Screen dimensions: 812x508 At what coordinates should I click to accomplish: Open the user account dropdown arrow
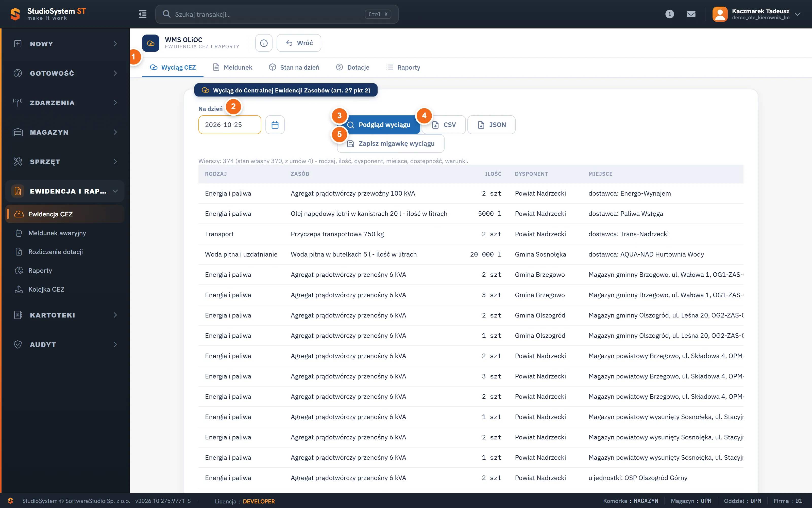[x=798, y=14]
